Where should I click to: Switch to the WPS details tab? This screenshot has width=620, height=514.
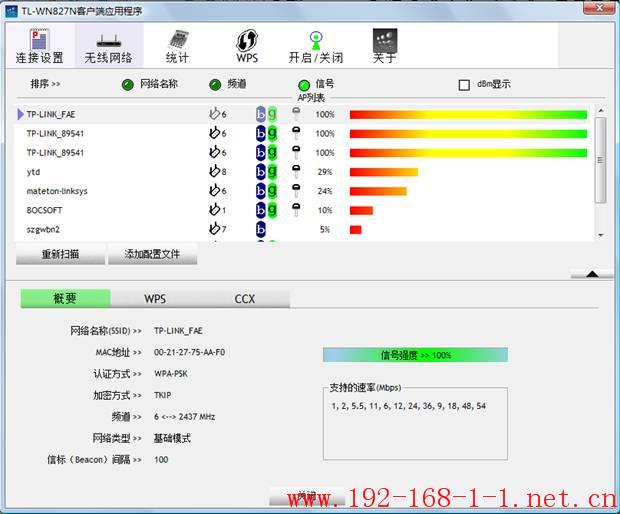155,299
